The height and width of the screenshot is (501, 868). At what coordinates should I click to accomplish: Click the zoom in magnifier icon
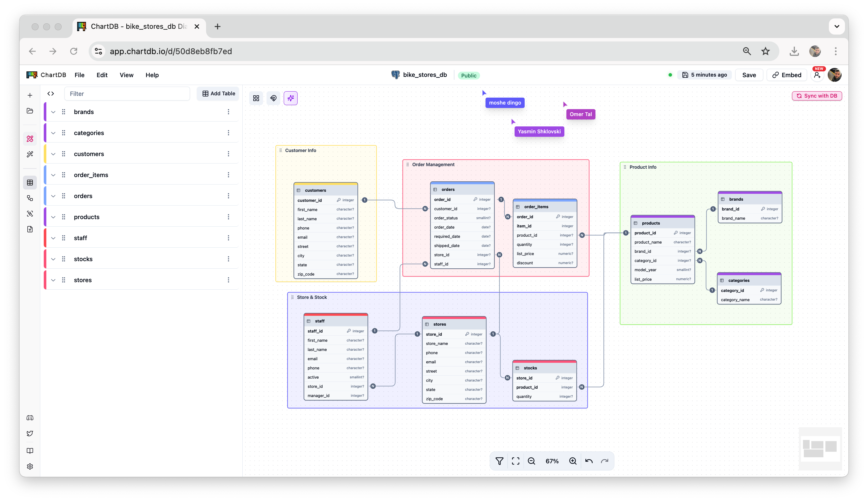573,461
